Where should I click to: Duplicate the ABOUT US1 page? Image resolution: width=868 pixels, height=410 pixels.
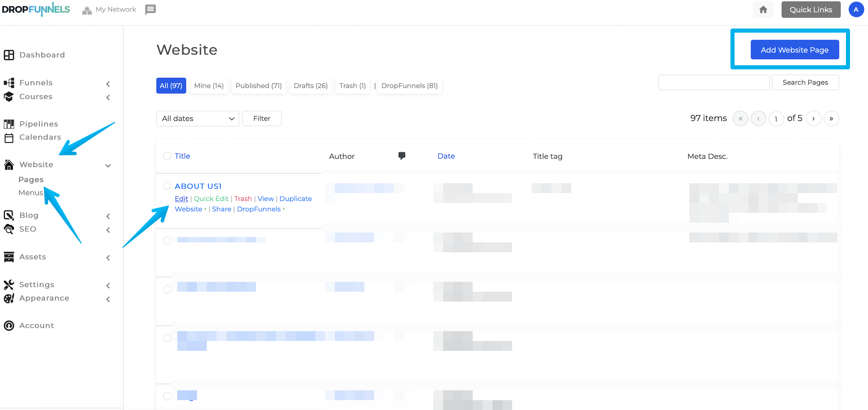[x=295, y=199]
